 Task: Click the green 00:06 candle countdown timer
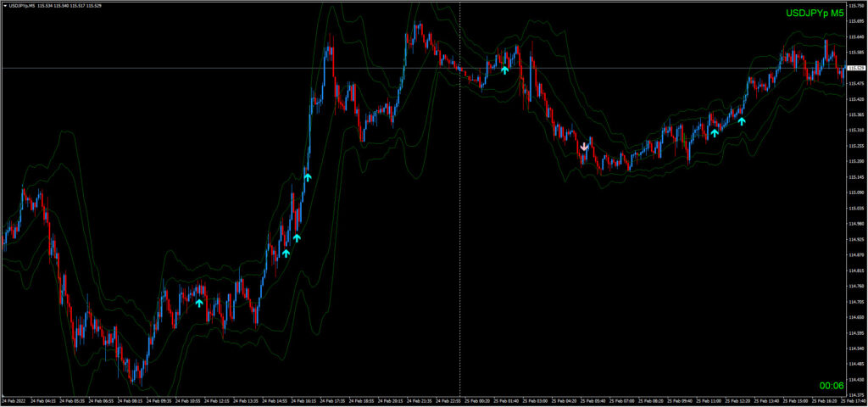[832, 386]
